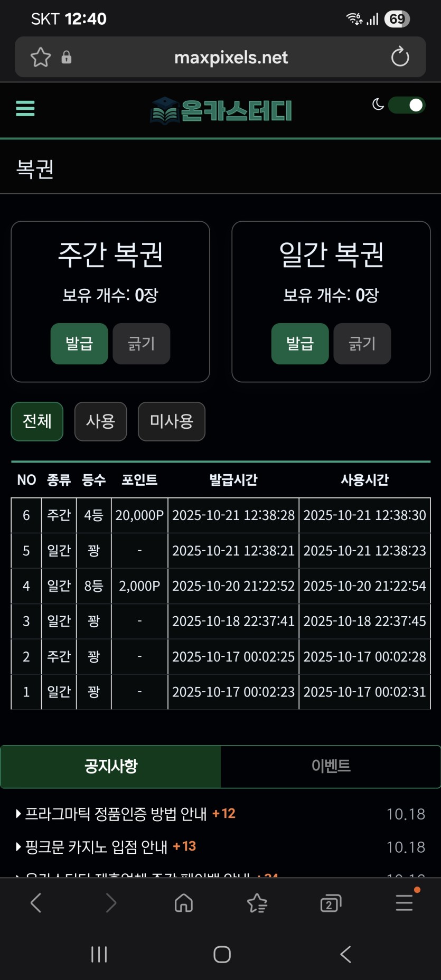The height and width of the screenshot is (980, 441).
Task: Switch to the 공지사항 tab
Action: pyautogui.click(x=111, y=766)
